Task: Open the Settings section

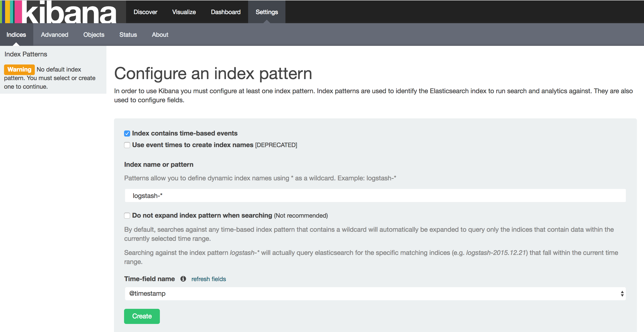Action: 266,11
